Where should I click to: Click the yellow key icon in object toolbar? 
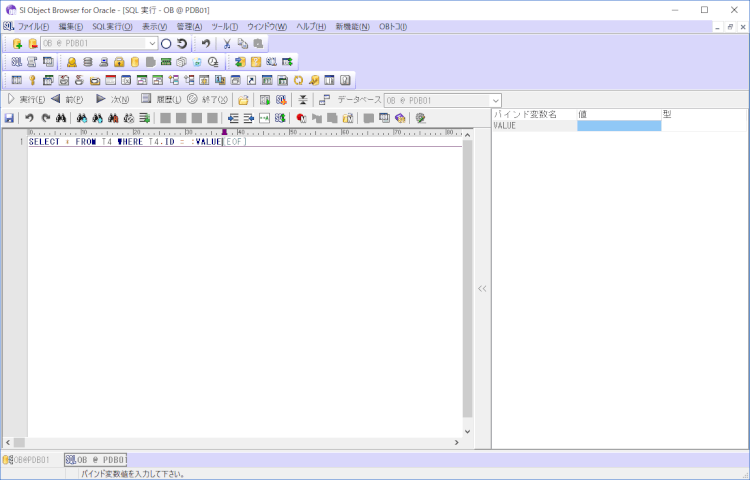click(32, 80)
